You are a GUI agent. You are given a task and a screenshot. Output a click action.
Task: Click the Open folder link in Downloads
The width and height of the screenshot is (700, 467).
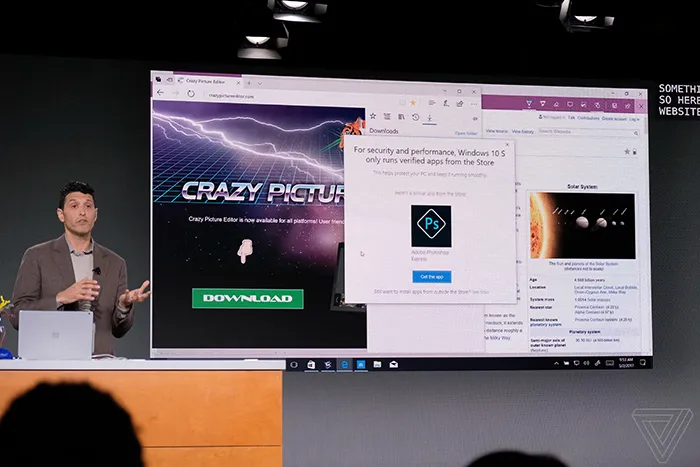click(x=466, y=132)
